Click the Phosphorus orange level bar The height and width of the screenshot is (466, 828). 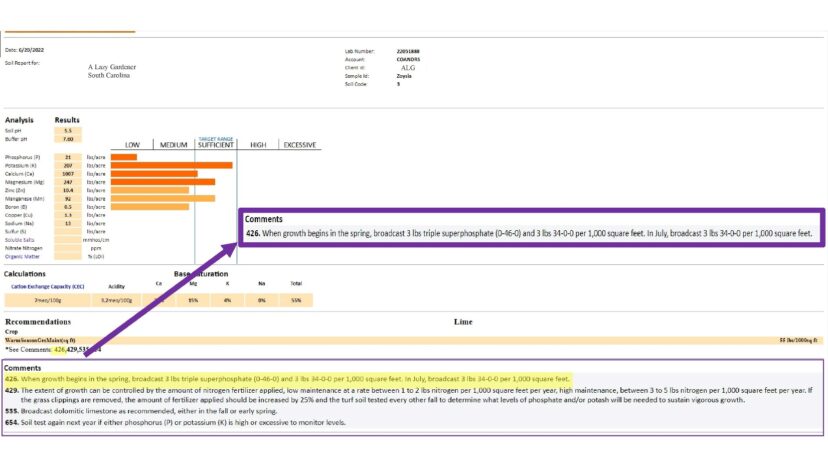coord(124,157)
